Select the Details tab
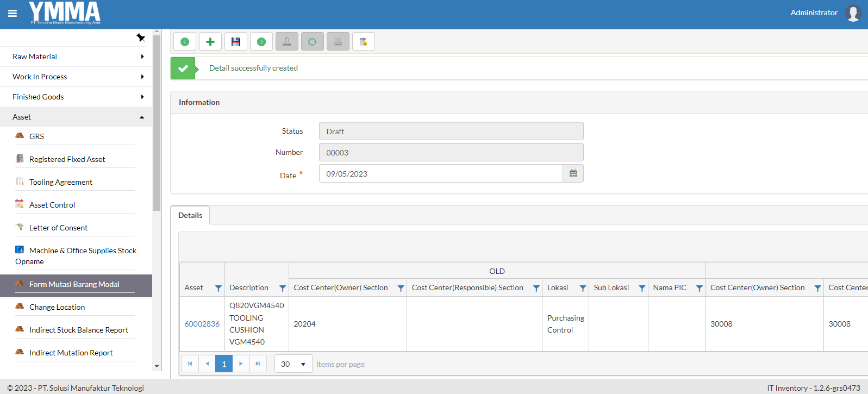868x394 pixels. 190,215
